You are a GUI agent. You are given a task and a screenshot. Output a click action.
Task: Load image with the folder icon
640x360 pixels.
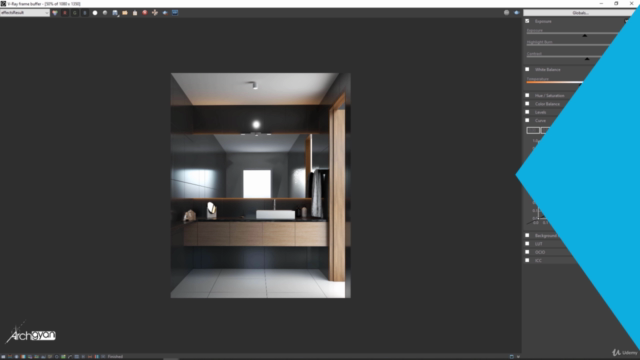point(125,13)
